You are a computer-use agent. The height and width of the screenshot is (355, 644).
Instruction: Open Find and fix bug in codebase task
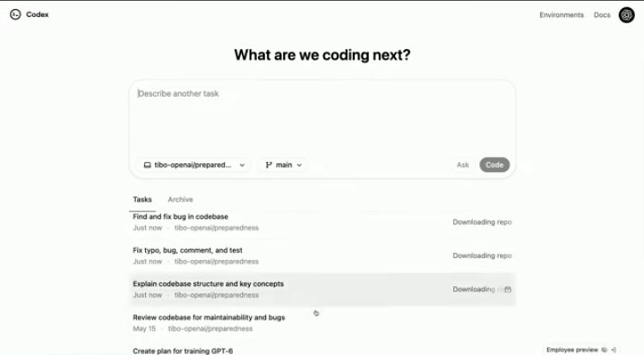pyautogui.click(x=322, y=222)
